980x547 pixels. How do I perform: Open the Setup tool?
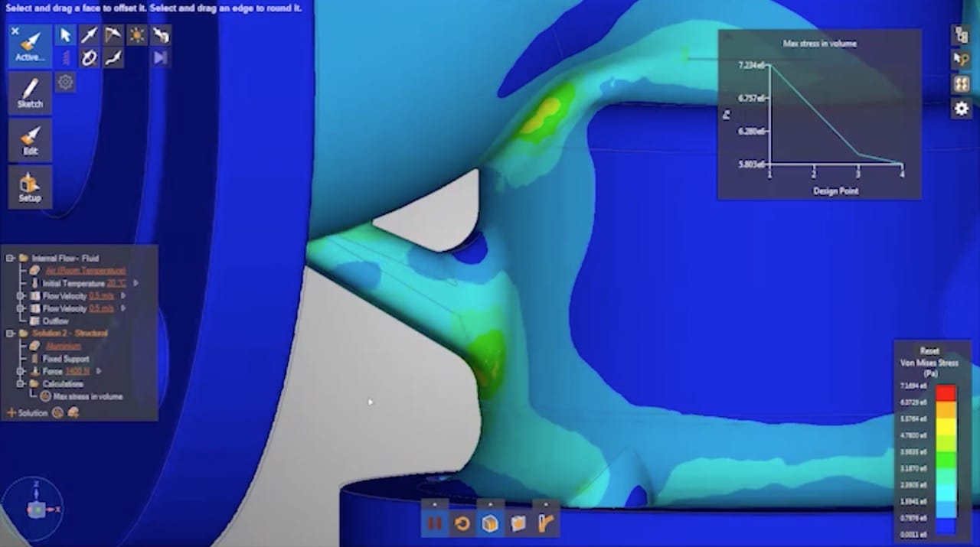[x=30, y=187]
